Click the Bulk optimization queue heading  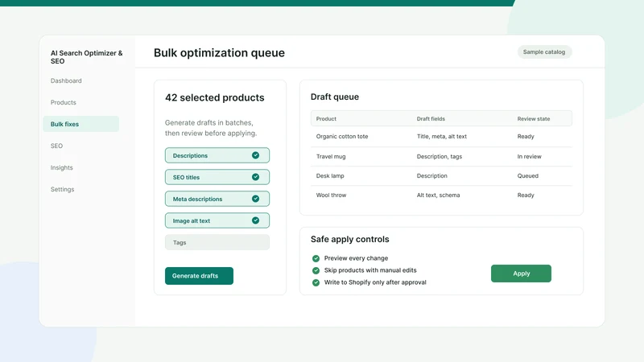click(x=219, y=53)
